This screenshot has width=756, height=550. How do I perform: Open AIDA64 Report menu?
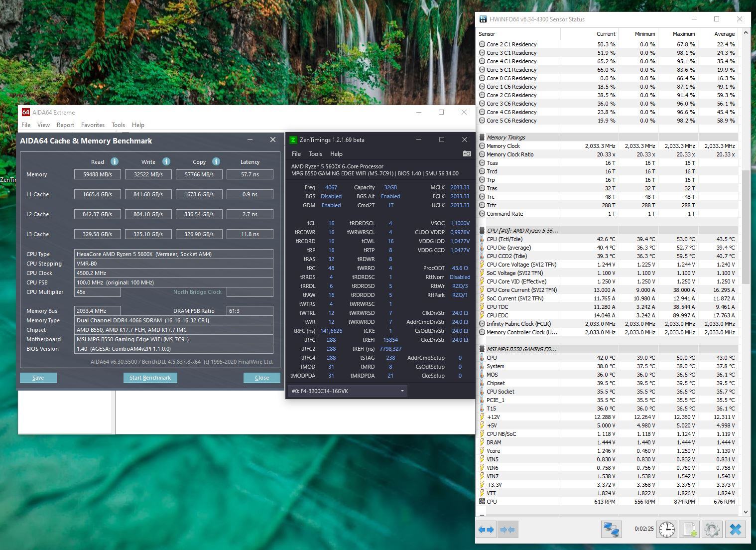(x=65, y=125)
